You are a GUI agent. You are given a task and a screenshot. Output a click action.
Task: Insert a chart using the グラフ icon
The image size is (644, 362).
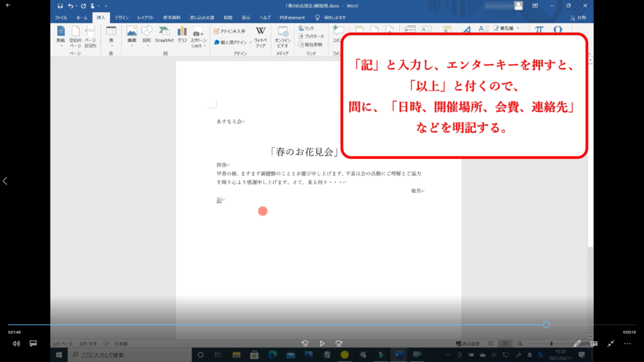pos(182,35)
